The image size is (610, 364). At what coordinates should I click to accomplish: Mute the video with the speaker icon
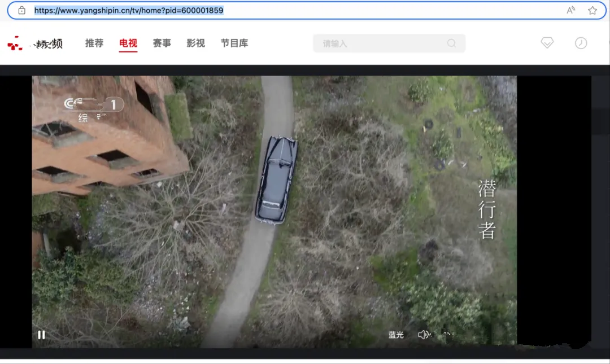click(424, 335)
